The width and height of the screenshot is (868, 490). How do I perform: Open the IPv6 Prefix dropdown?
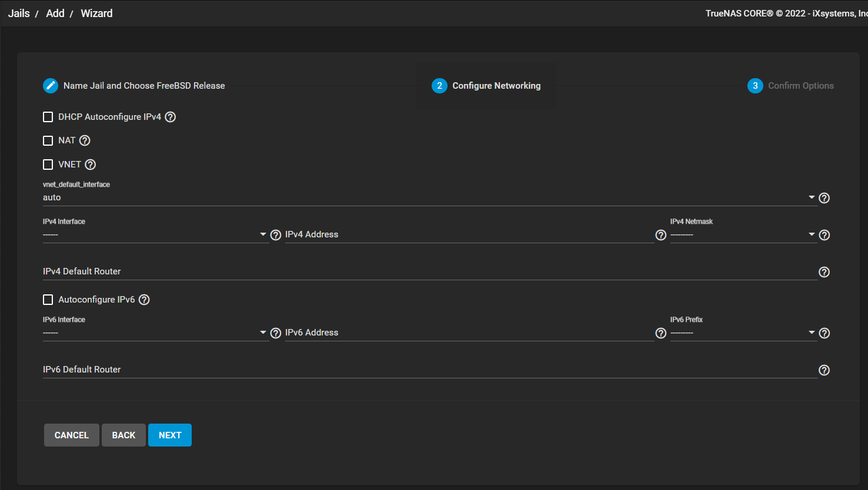[x=743, y=333]
